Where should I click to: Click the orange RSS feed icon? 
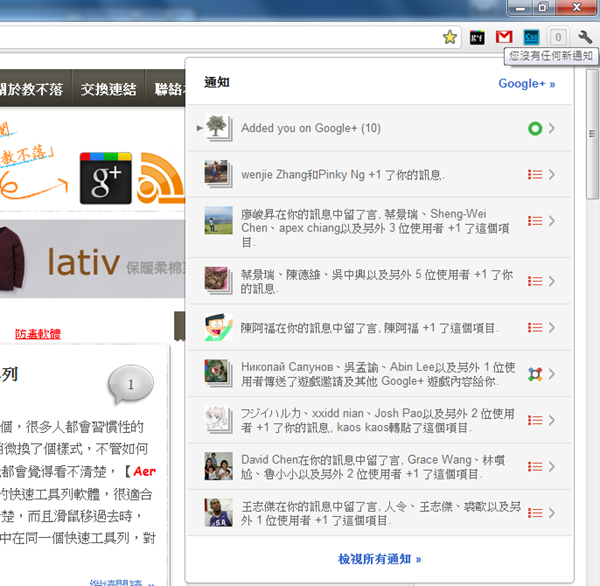(161, 178)
